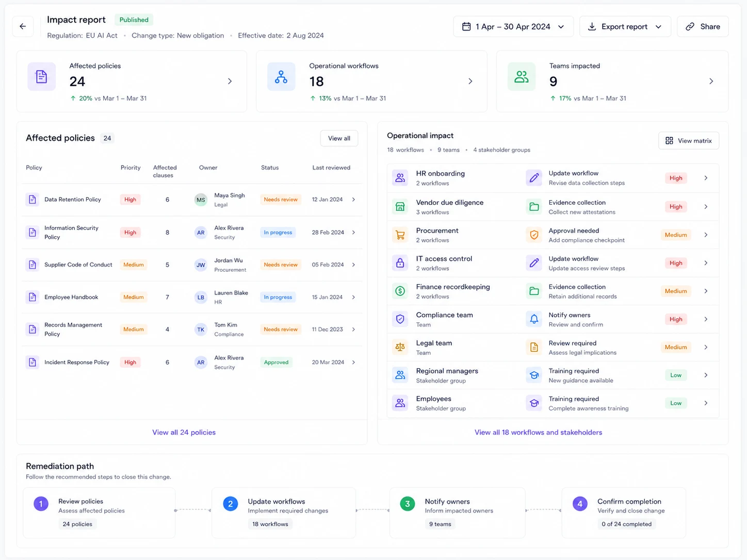Expand the Affected policies summary card chevron
The width and height of the screenshot is (747, 560).
tap(230, 81)
